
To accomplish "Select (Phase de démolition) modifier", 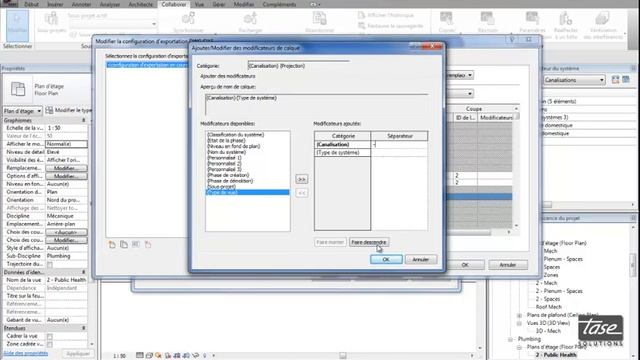I will coord(230,180).
